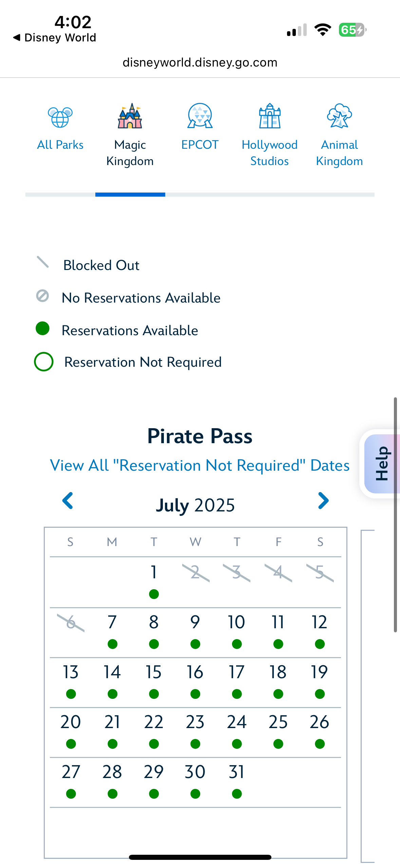Switch to the EPCOT tab label
400x868 pixels.
tap(200, 145)
